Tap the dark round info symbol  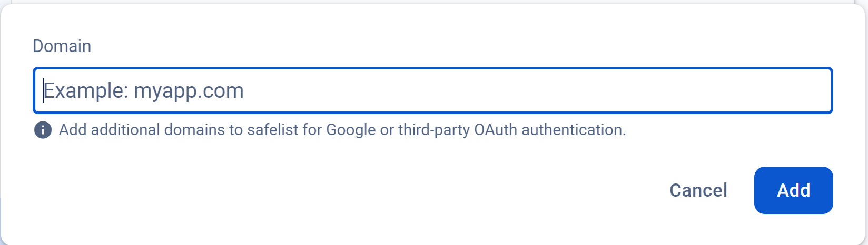(x=43, y=129)
